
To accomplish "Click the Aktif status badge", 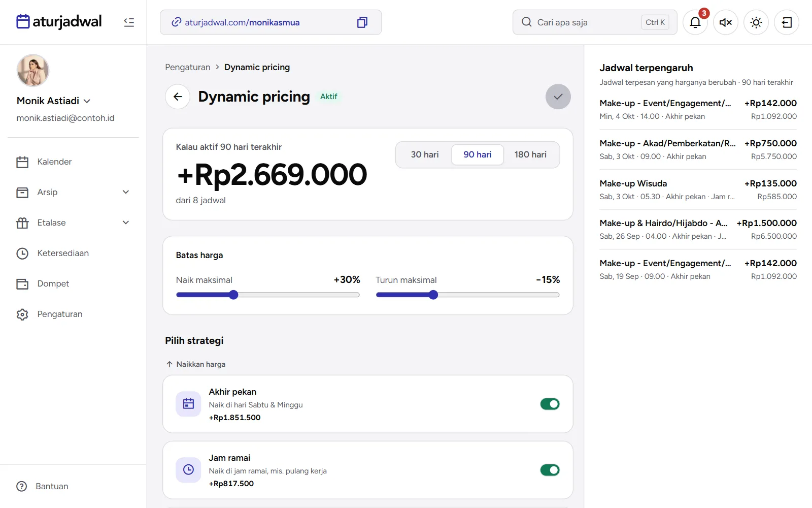I will pos(329,97).
